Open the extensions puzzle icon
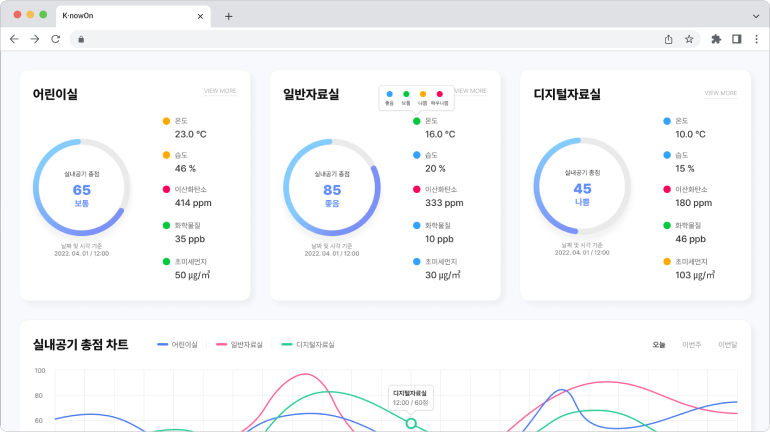 (x=716, y=39)
